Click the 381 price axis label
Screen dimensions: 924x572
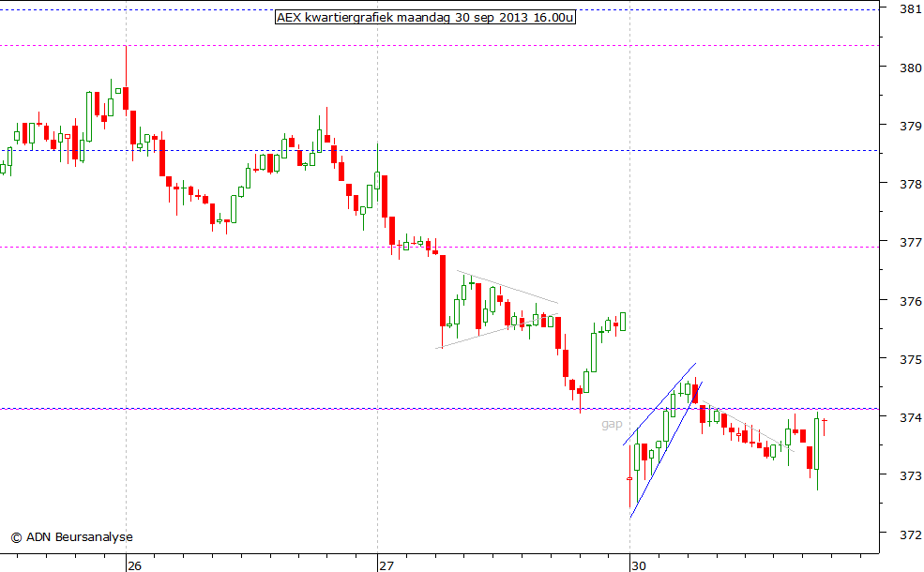(911, 8)
